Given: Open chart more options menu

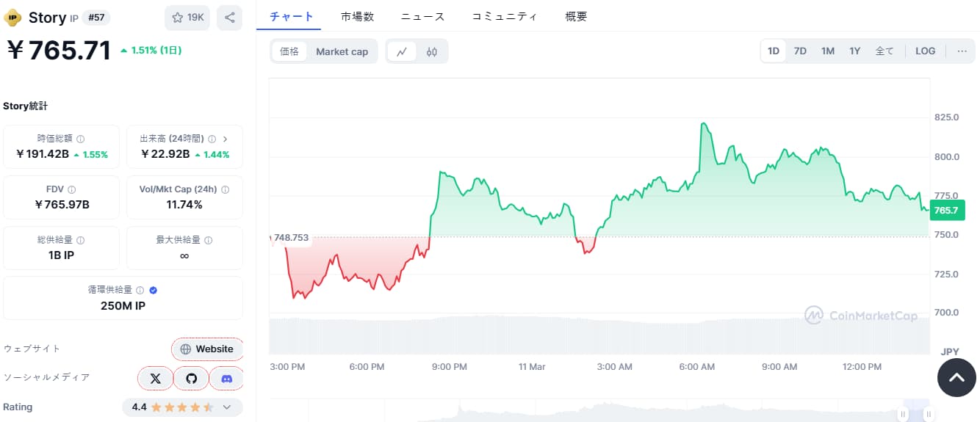Looking at the screenshot, I should (x=962, y=51).
